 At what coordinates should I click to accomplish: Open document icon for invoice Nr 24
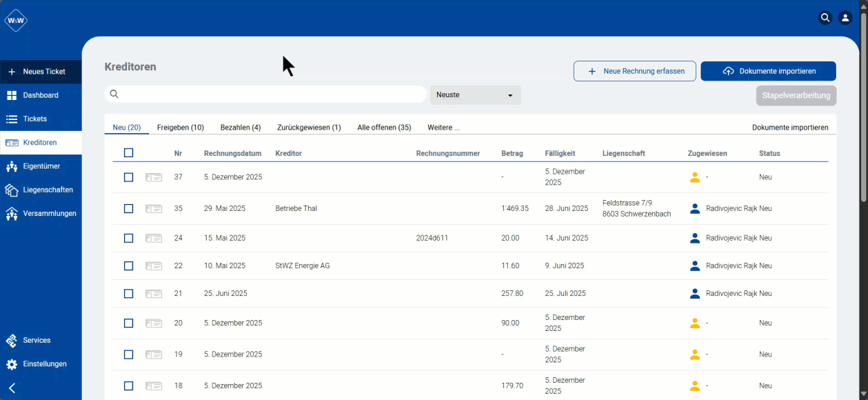coord(154,238)
